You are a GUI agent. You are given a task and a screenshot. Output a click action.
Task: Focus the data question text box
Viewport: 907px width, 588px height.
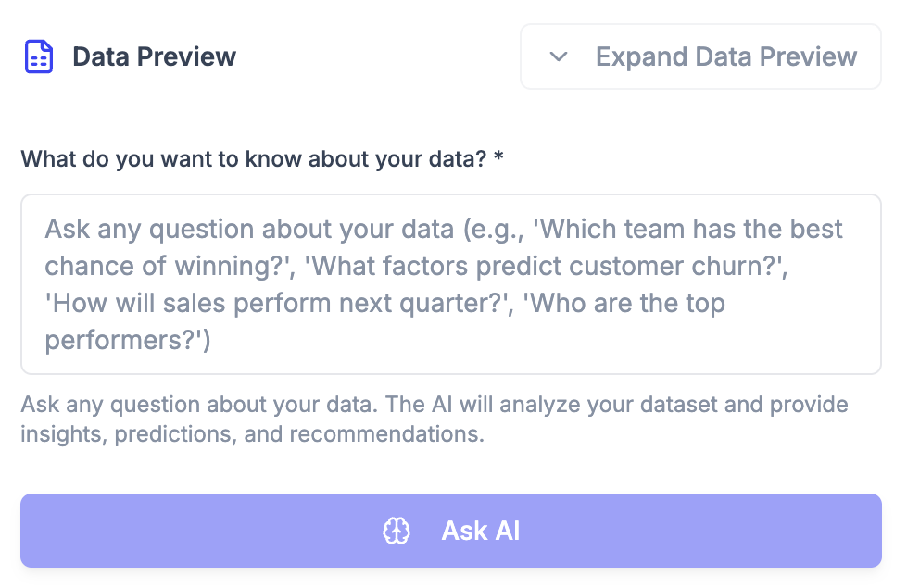pos(451,284)
